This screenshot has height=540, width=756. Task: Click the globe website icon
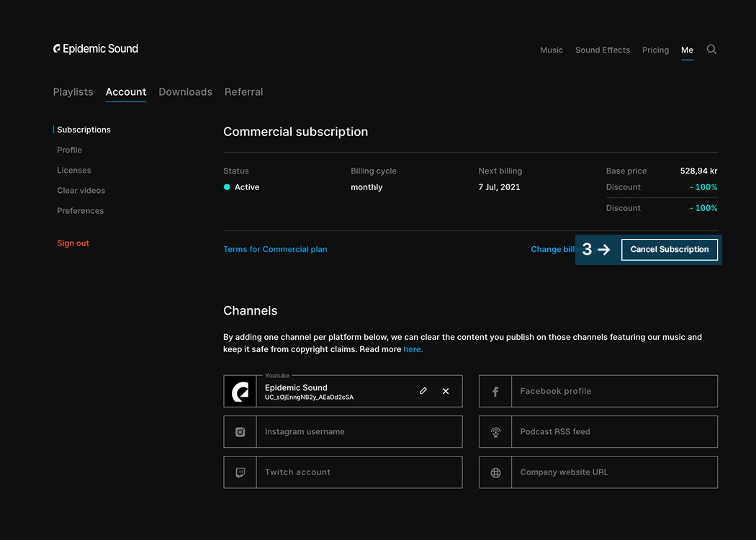(495, 472)
